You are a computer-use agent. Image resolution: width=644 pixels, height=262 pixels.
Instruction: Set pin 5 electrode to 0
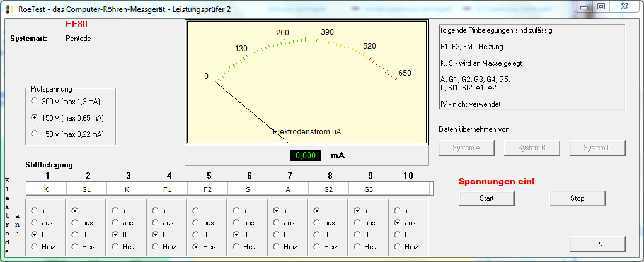tap(197, 235)
